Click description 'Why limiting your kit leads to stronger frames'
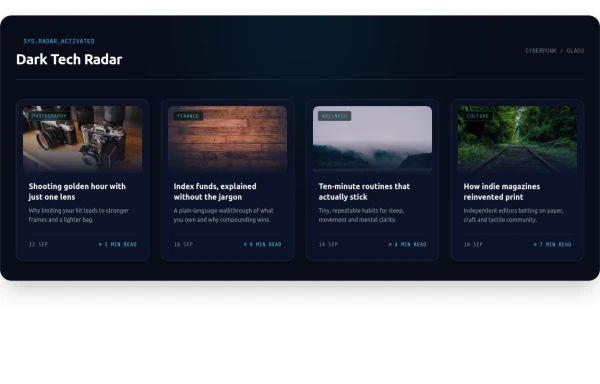This screenshot has height=384, width=600. [78, 215]
